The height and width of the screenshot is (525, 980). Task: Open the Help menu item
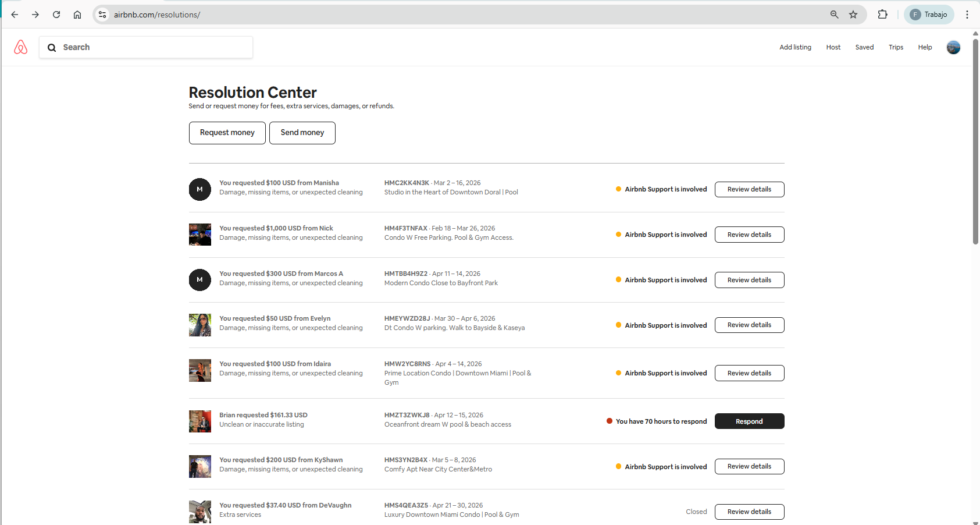pyautogui.click(x=925, y=47)
